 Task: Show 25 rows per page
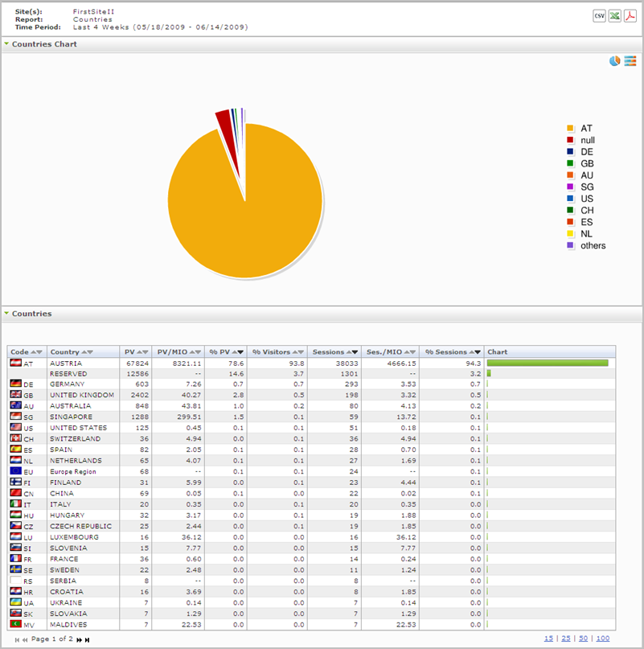pos(566,639)
